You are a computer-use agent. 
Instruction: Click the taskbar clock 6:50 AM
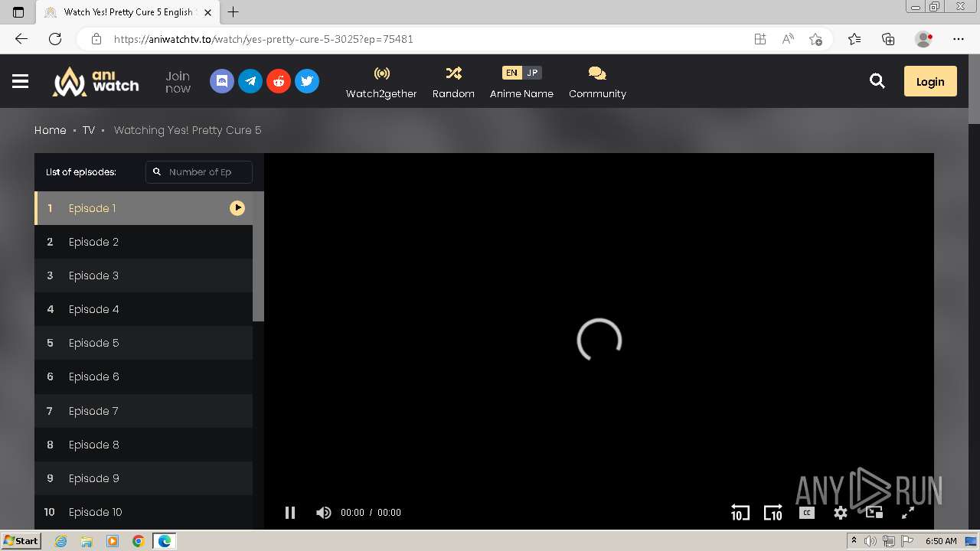941,541
